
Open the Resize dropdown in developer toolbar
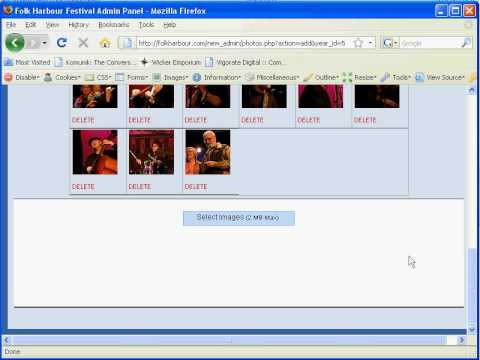tap(365, 77)
